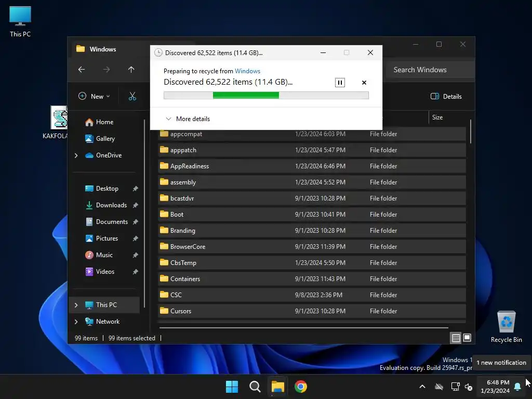Click pin icon next to Downloads
The width and height of the screenshot is (532, 399).
[136, 205]
